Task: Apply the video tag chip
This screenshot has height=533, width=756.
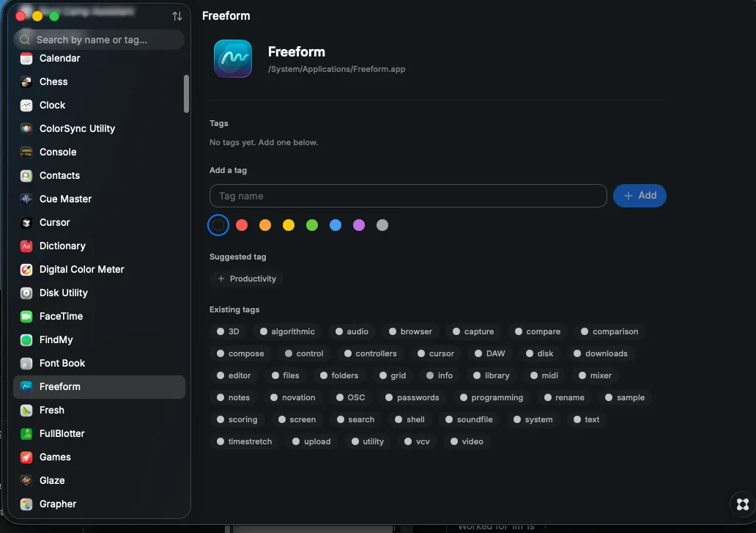Action: (467, 442)
